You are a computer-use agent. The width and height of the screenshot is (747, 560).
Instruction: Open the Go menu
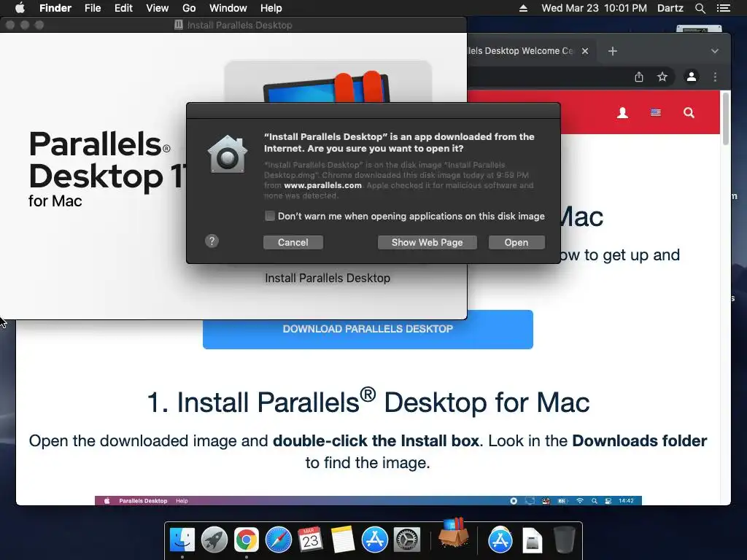(189, 8)
